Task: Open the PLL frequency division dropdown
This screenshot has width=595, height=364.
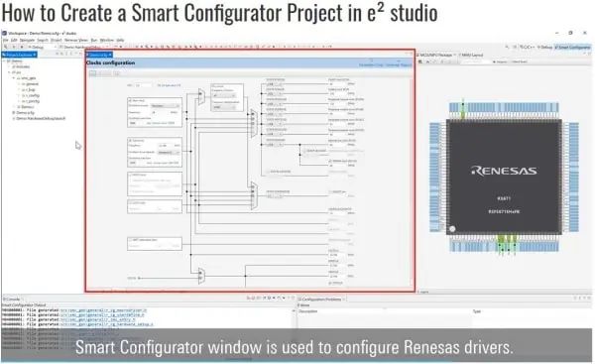Action: (x=225, y=95)
